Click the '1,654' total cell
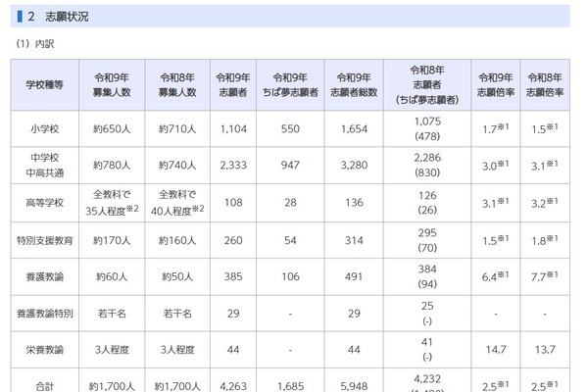The height and width of the screenshot is (392, 587). (x=354, y=128)
